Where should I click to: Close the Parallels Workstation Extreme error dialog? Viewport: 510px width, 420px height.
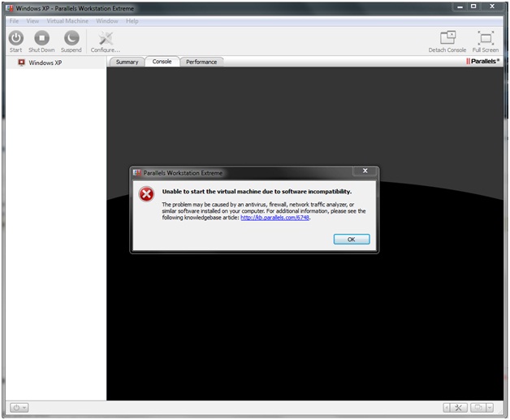tap(365, 171)
